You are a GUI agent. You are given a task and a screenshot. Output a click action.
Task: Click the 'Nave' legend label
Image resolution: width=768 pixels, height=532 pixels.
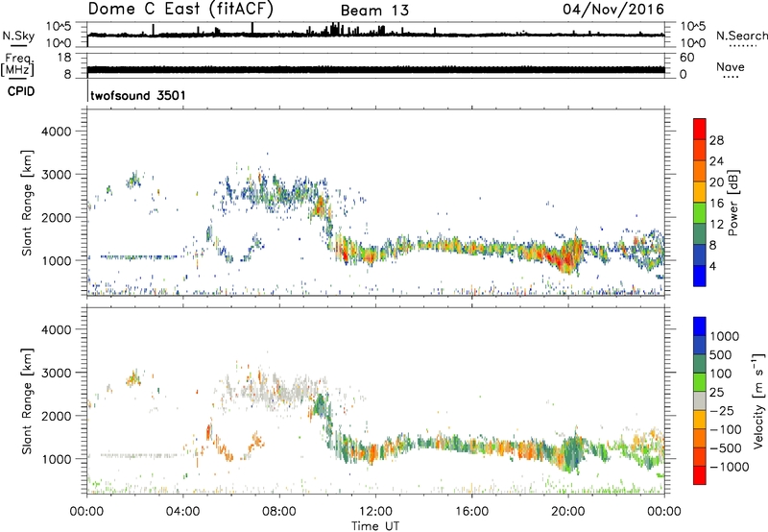(x=731, y=67)
